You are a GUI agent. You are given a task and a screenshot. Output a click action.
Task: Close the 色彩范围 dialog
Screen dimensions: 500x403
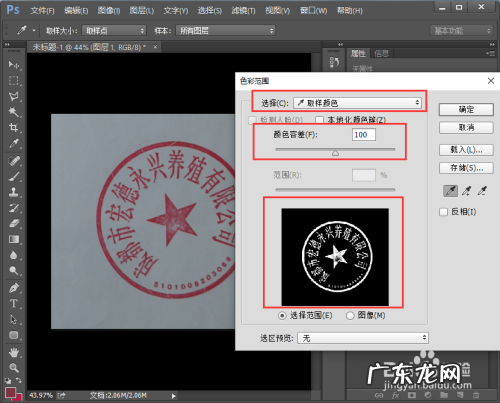(x=491, y=81)
